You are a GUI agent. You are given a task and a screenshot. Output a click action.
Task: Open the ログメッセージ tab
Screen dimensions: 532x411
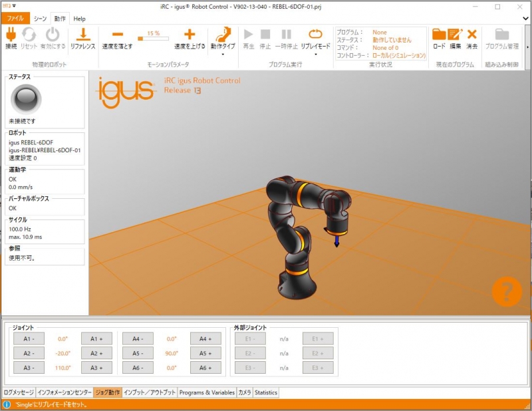click(x=19, y=392)
